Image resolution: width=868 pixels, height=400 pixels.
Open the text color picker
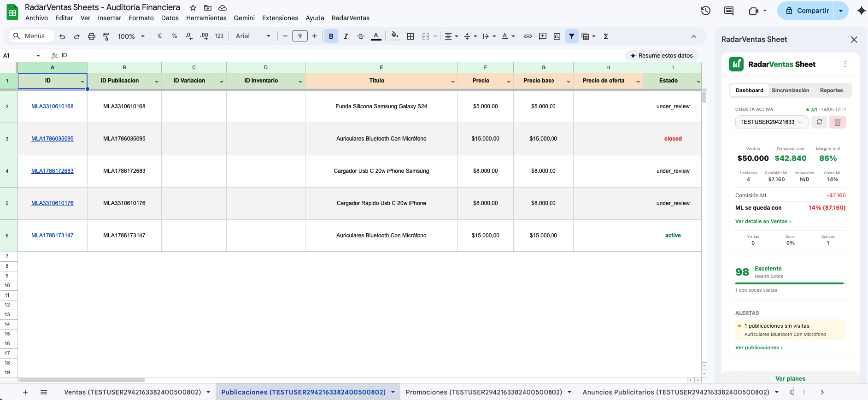pyautogui.click(x=376, y=36)
